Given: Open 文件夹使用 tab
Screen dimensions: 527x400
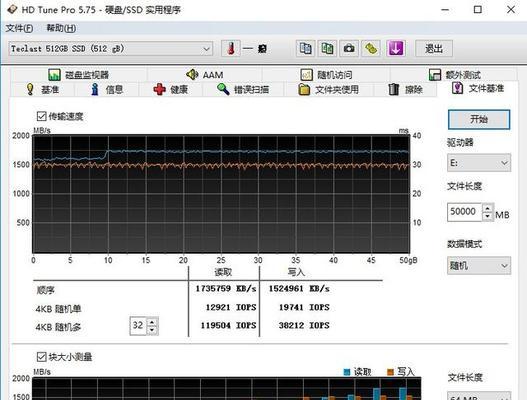Looking at the screenshot, I should [x=328, y=89].
